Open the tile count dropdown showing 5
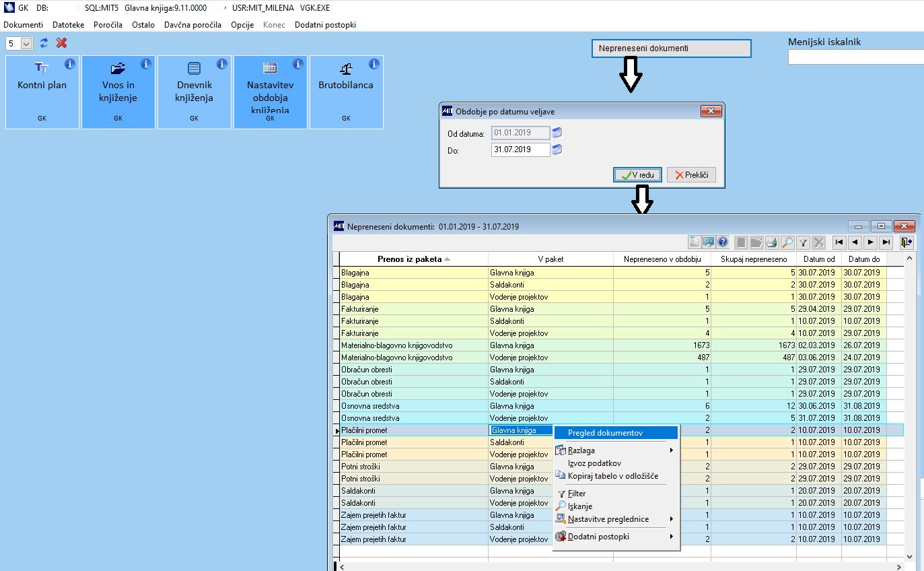This screenshot has height=571, width=924. tap(27, 44)
